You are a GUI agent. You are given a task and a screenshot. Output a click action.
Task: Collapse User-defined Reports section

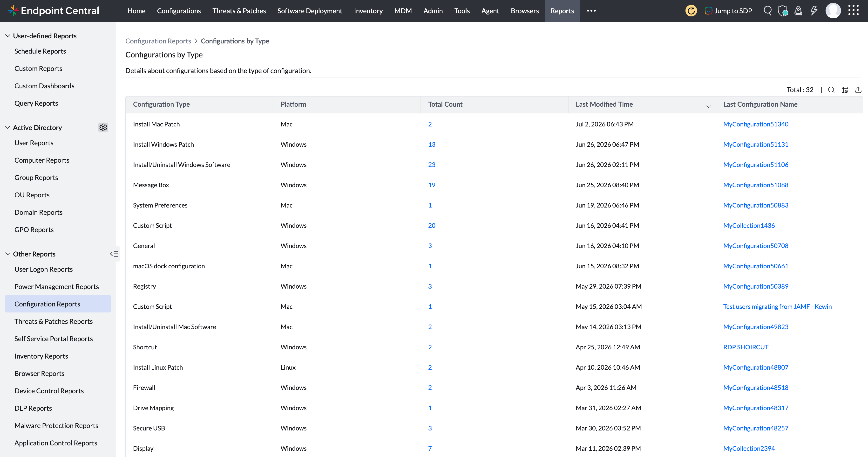click(7, 36)
